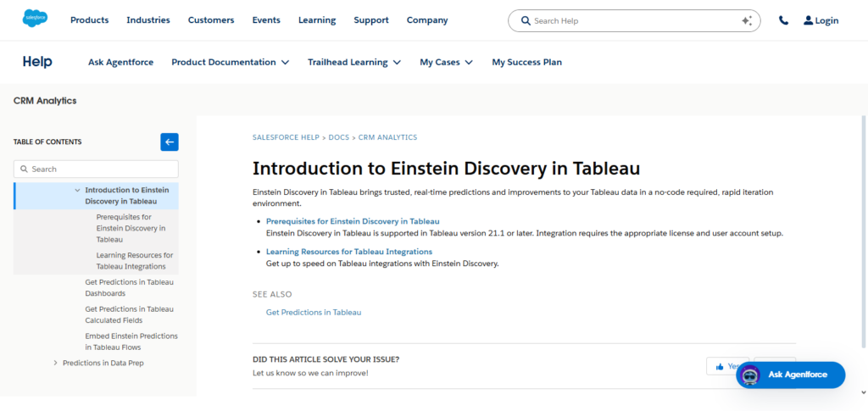Click DID THIS ARTICLE SOLVE YOUR ISSUE text
The image size is (868, 411).
(325, 359)
